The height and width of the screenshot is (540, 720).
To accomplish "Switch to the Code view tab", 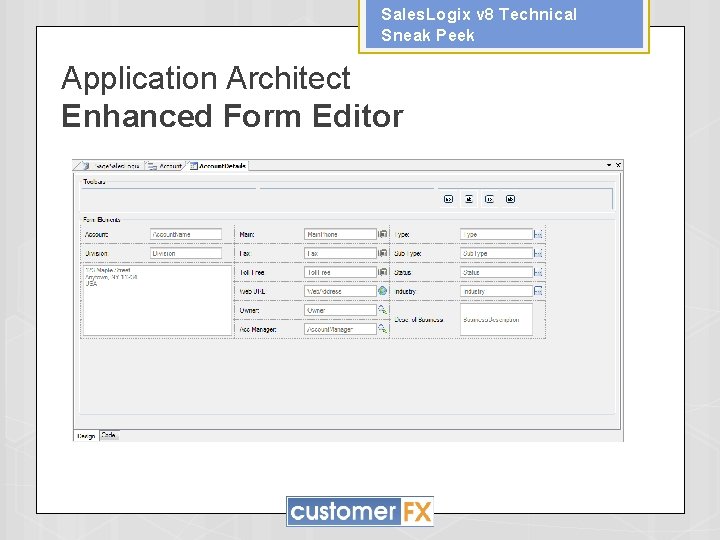I will 109,435.
